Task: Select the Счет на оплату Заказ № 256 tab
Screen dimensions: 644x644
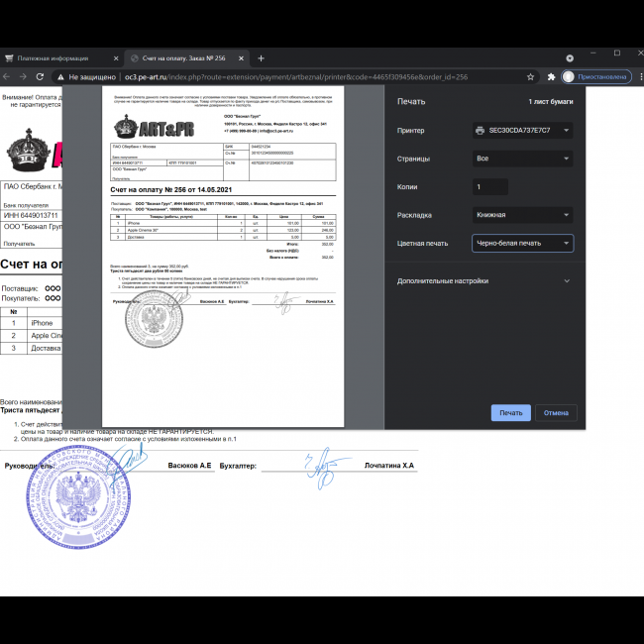Action: click(183, 58)
